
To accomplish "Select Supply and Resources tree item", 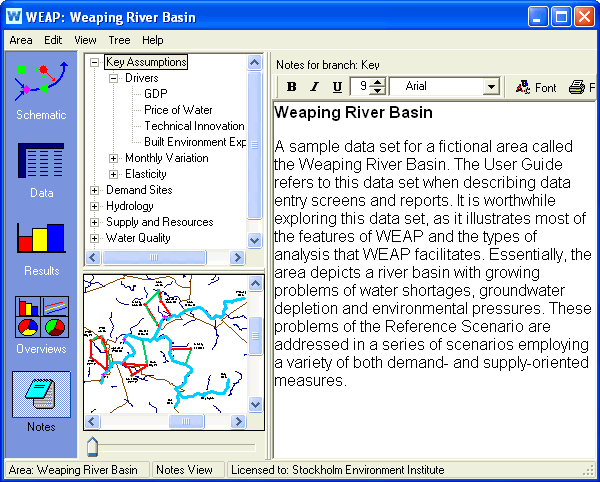I will click(x=160, y=222).
